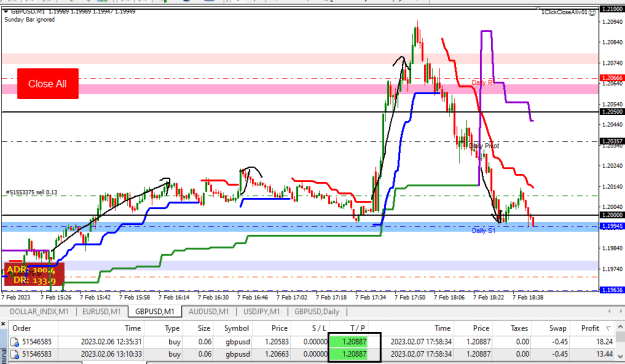Click the 1.20000 price level tag on axis
625x364 pixels.
(x=612, y=215)
